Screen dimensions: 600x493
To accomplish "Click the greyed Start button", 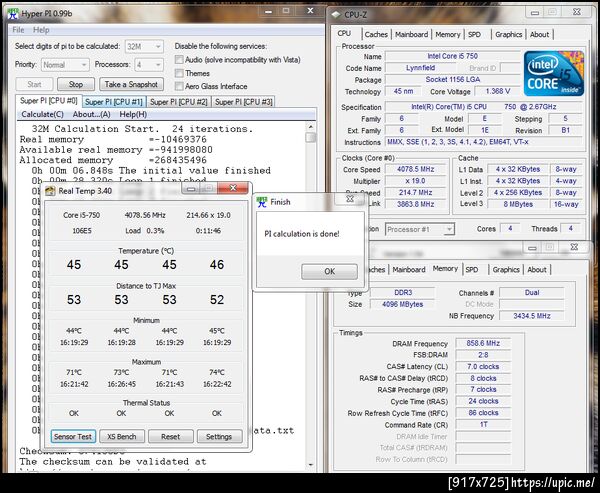I will click(x=34, y=84).
